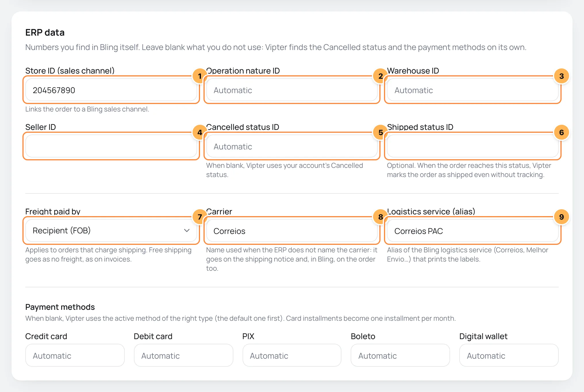Click the Carrier field containing Correios

click(x=292, y=231)
